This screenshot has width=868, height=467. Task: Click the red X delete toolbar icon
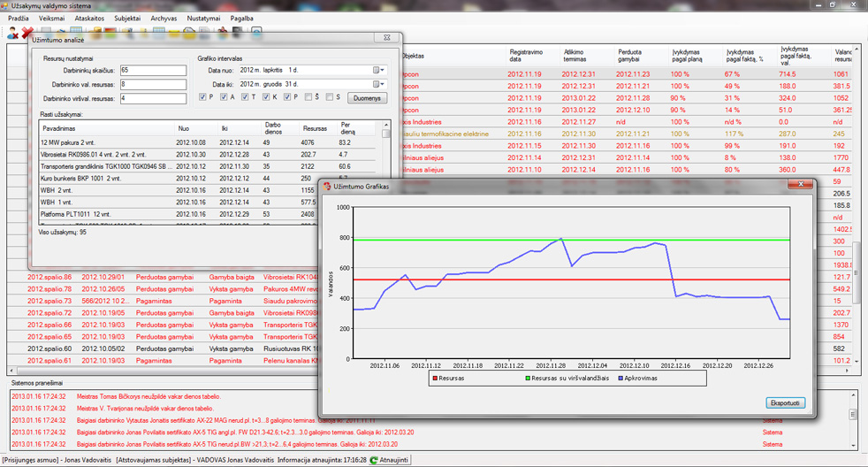pos(27,33)
